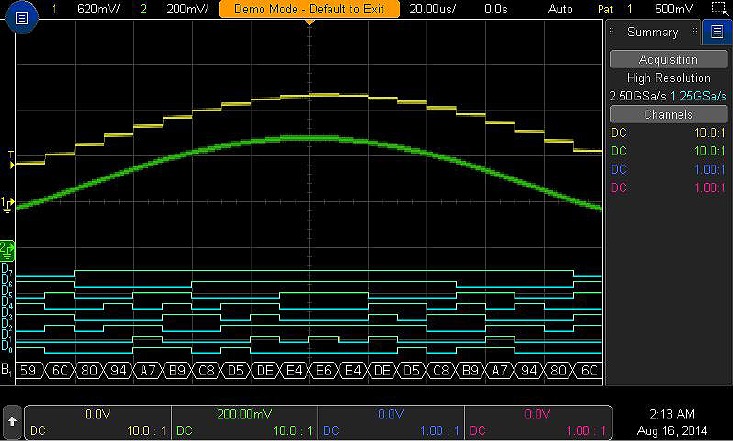733x441 pixels.
Task: Open the 20.00us/ timebase setting
Action: click(432, 9)
